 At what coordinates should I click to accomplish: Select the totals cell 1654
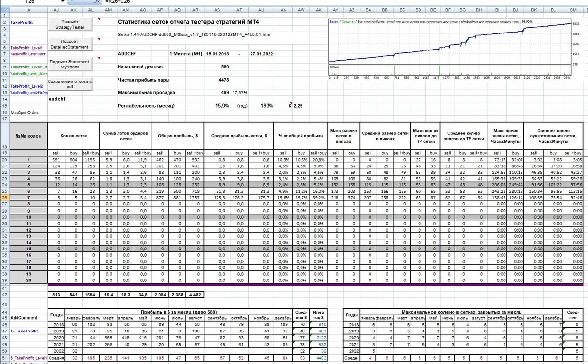point(91,295)
